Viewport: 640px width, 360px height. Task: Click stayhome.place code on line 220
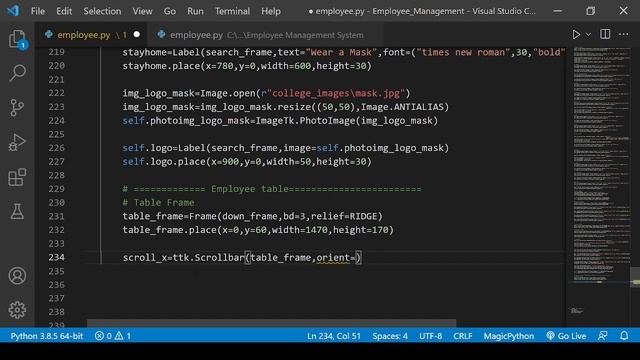247,66
